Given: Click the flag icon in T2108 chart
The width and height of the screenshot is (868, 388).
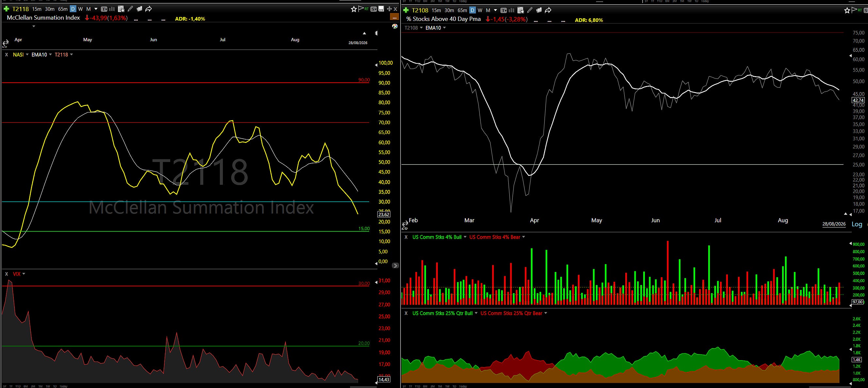Looking at the screenshot, I should (x=854, y=10).
